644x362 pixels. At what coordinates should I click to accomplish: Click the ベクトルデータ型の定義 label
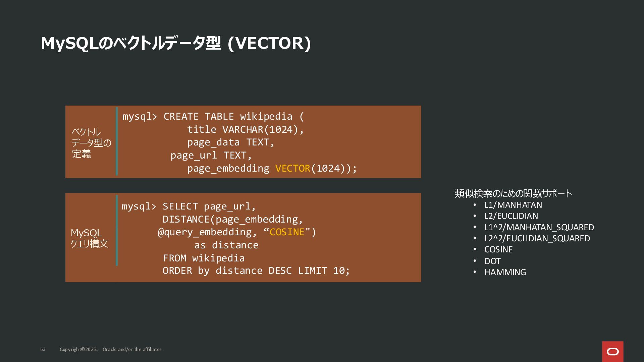pos(91,143)
